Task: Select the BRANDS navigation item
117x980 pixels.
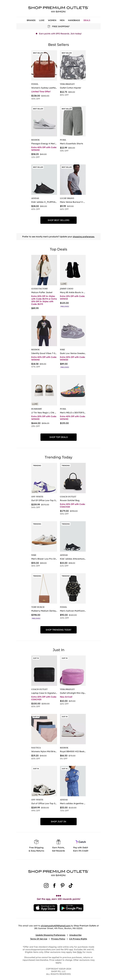Action: [31, 20]
